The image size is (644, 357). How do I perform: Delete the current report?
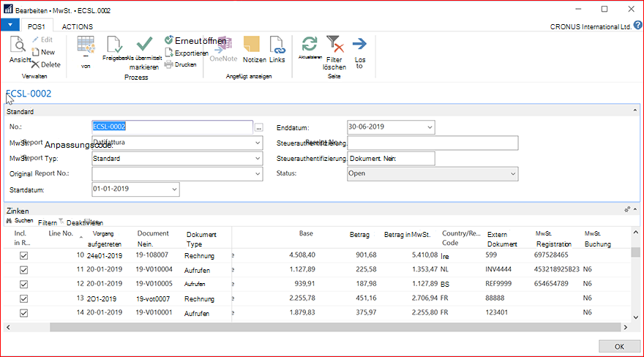[x=46, y=64]
